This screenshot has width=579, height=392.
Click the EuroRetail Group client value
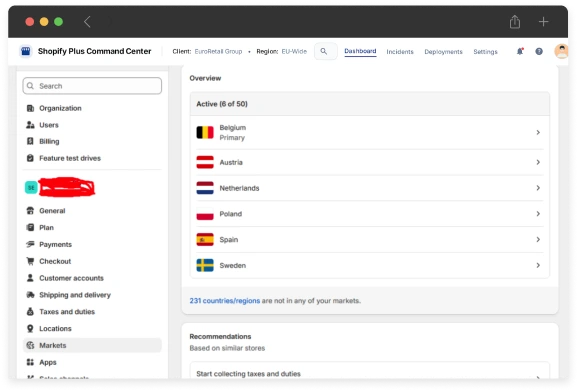click(218, 52)
